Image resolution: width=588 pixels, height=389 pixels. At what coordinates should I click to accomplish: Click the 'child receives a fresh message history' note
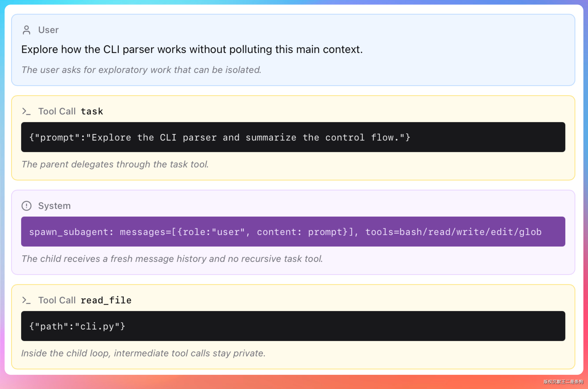click(172, 259)
